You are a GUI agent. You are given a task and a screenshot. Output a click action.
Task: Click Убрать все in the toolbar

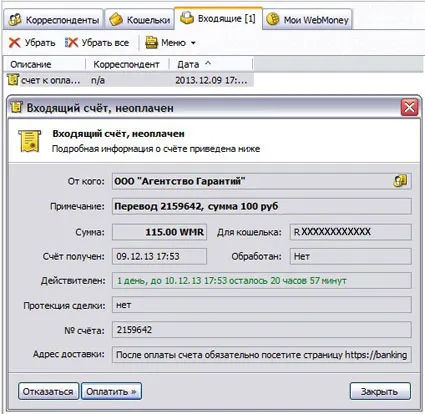click(97, 43)
